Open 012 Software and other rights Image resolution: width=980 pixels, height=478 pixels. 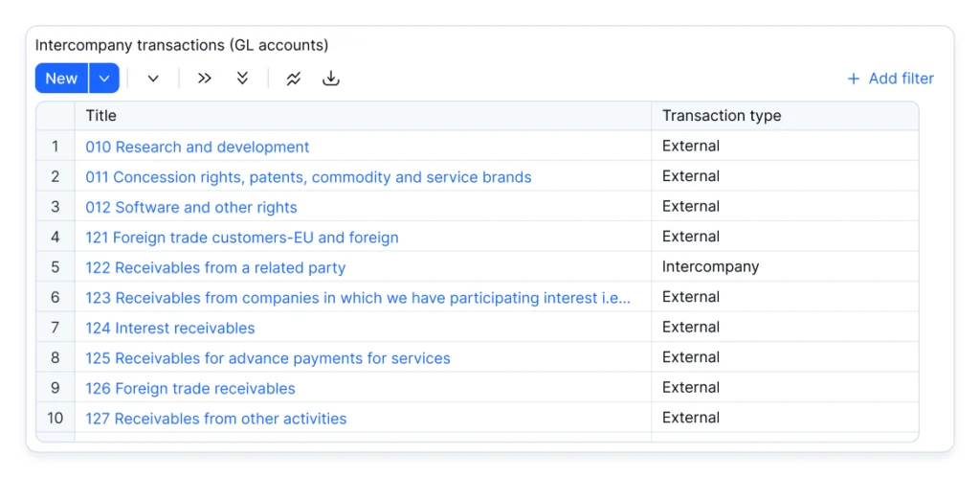pos(191,207)
